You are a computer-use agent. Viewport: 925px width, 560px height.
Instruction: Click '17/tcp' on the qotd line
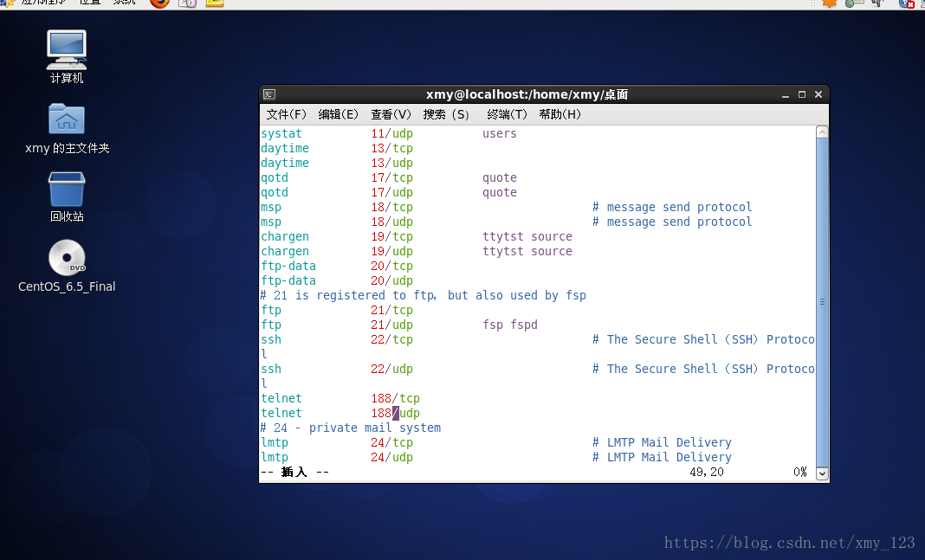tap(391, 178)
